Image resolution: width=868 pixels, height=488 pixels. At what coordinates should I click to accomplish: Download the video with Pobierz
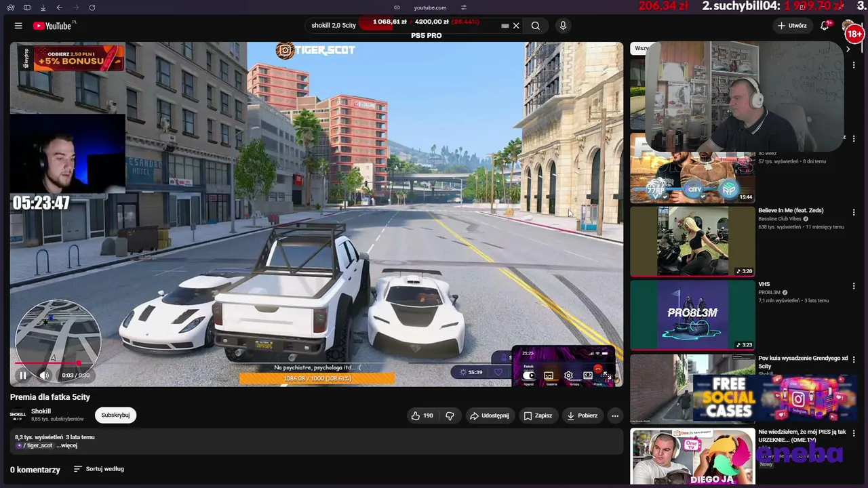point(583,415)
